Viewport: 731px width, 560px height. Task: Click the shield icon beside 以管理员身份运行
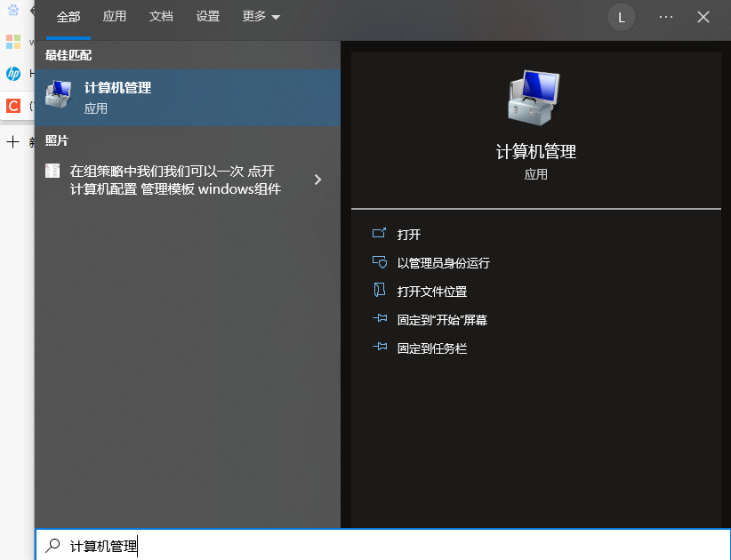380,262
